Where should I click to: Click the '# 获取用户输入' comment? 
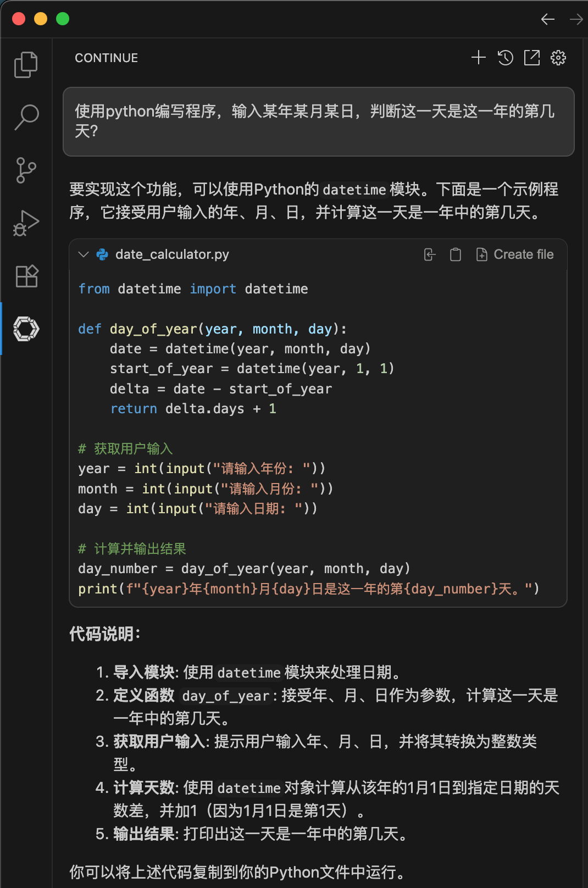125,449
